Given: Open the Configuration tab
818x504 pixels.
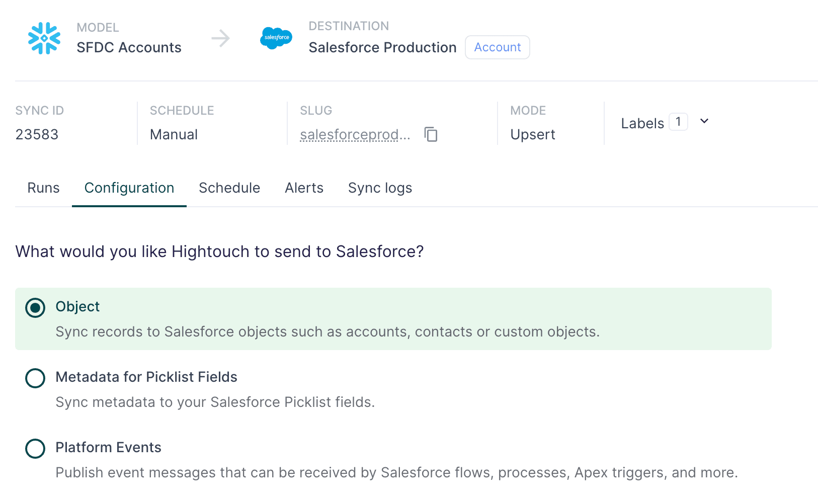Looking at the screenshot, I should click(129, 188).
